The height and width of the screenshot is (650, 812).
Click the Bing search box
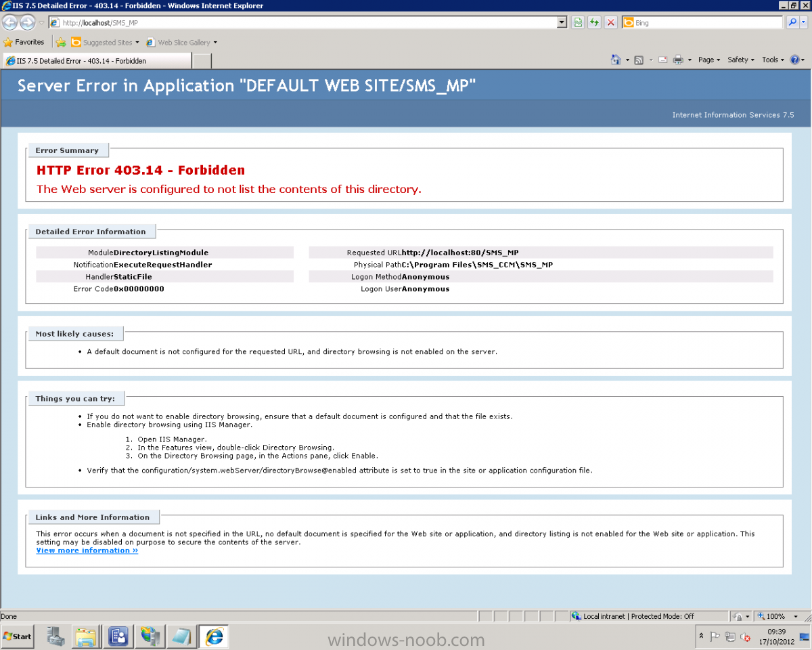click(704, 22)
